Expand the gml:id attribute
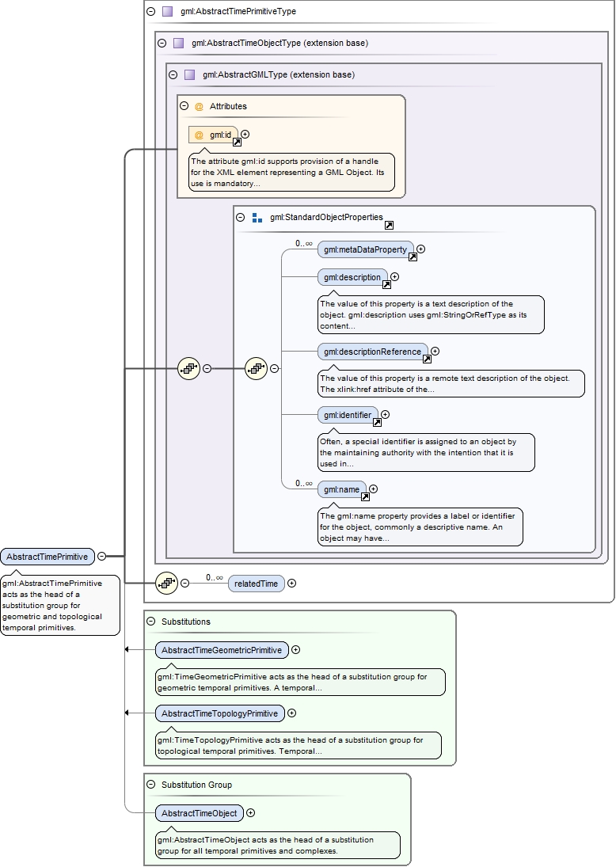 245,135
